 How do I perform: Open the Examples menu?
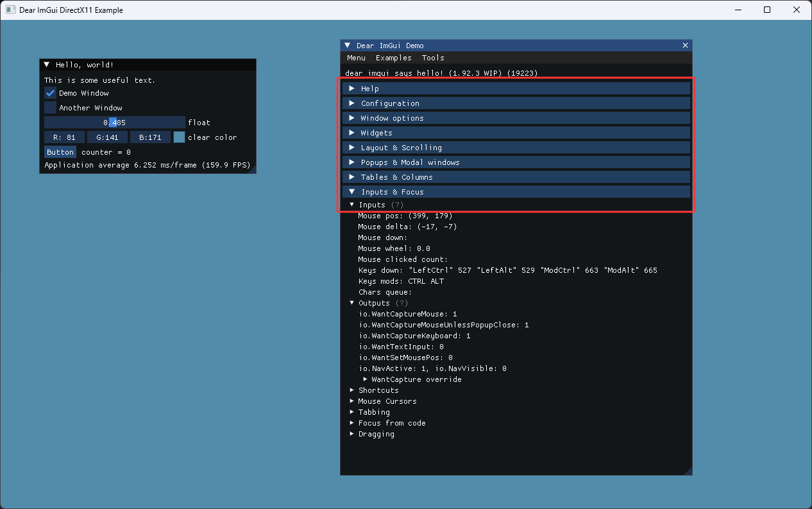tap(394, 58)
